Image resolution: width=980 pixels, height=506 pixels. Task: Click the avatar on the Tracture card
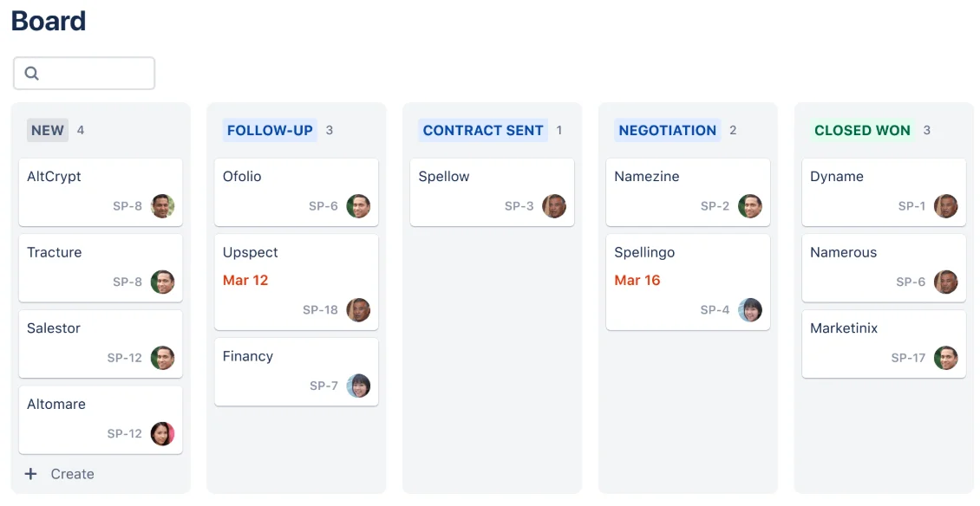[163, 282]
